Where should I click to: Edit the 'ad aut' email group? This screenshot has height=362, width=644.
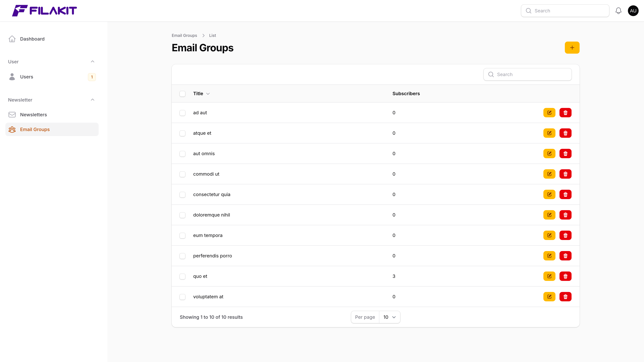pos(549,113)
